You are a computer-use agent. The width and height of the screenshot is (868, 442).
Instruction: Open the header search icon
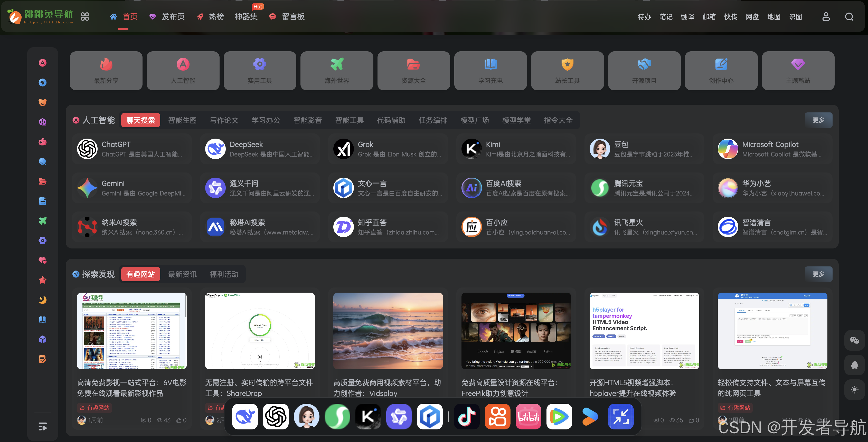point(849,16)
